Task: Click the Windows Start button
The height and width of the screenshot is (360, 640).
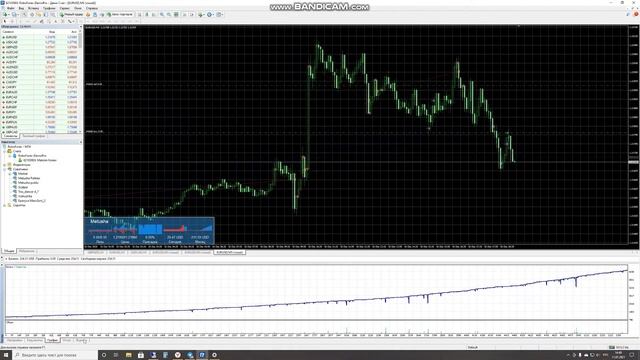Action: tap(6, 355)
